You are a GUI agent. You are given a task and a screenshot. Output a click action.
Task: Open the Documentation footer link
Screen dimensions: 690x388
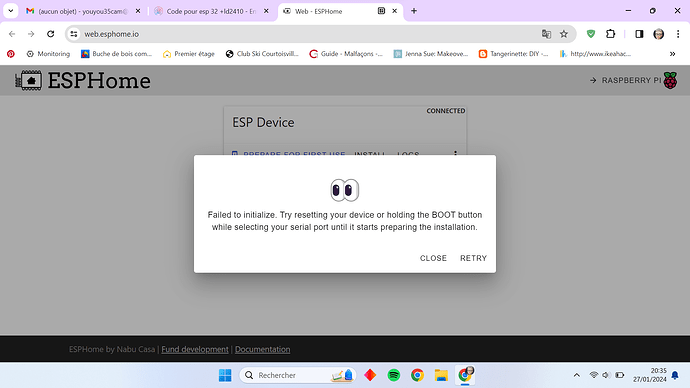262,349
